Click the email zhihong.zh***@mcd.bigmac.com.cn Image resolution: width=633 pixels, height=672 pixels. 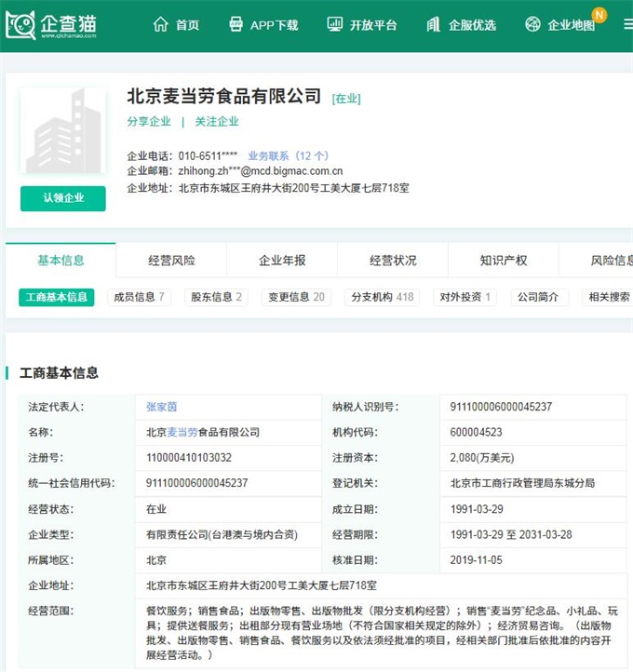coord(261,171)
